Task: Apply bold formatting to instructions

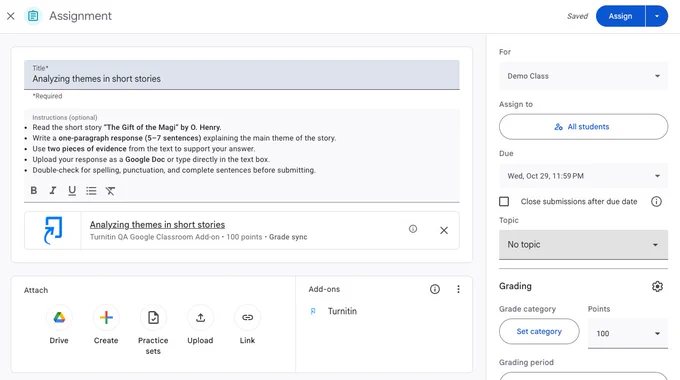Action: pyautogui.click(x=34, y=190)
